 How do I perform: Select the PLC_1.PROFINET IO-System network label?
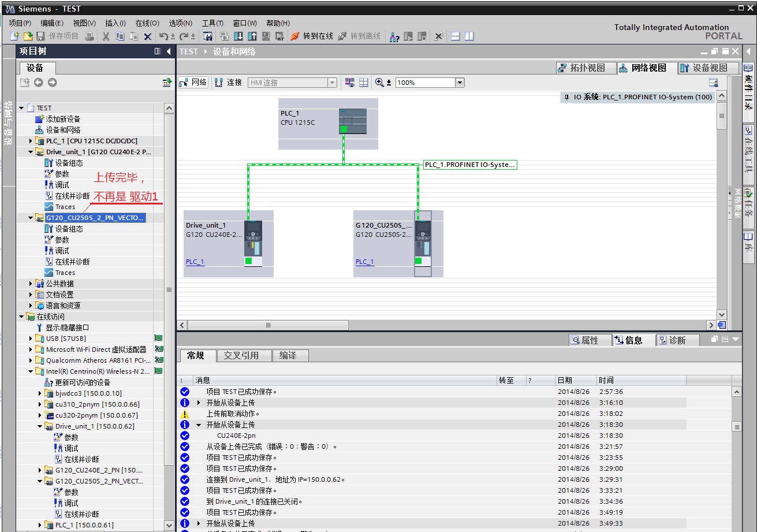coord(469,165)
